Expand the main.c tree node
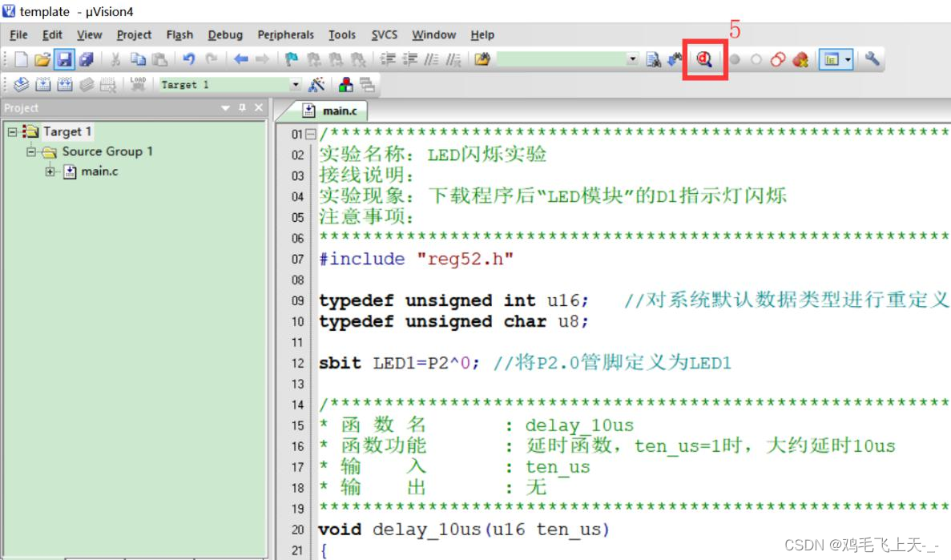The height and width of the screenshot is (560, 951). click(50, 171)
